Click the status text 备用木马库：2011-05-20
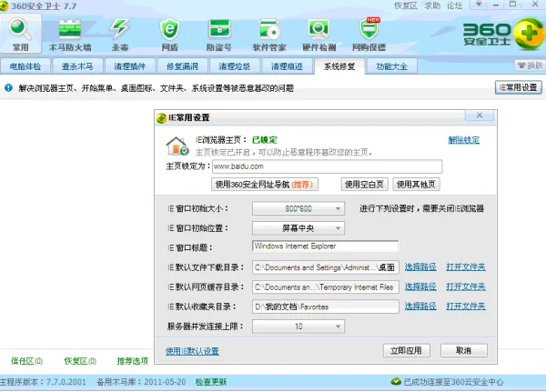Viewport: 546px width, 392px height. tap(141, 382)
